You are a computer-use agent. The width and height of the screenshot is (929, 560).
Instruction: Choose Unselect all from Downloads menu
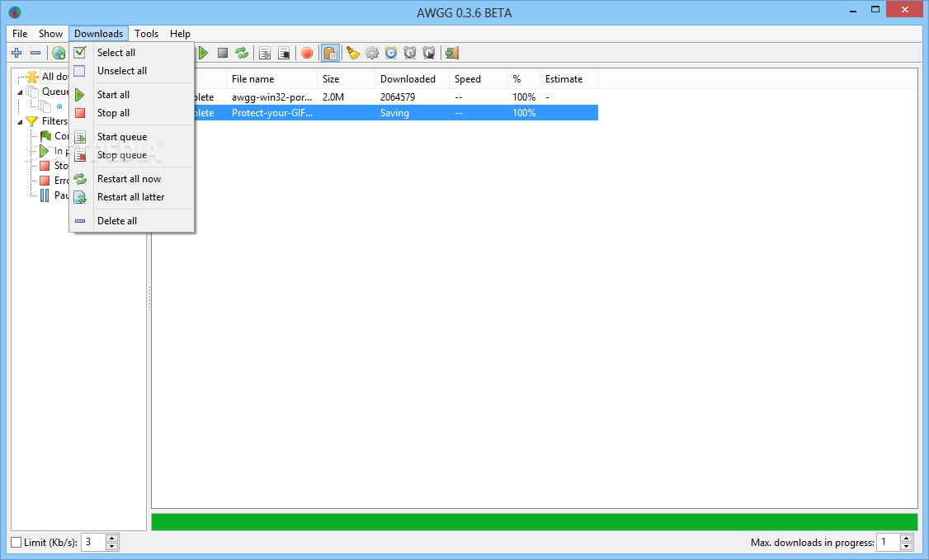[131, 71]
